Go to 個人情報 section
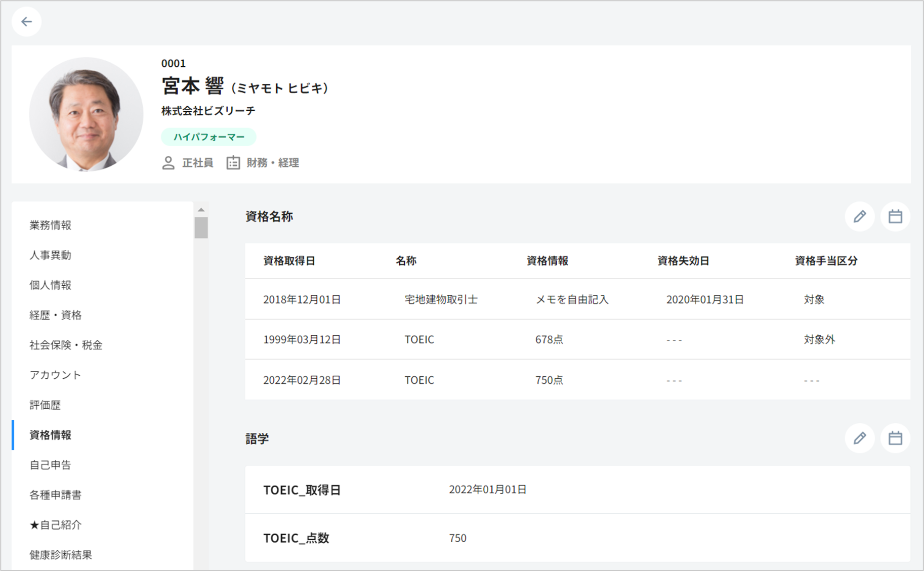 click(x=51, y=285)
